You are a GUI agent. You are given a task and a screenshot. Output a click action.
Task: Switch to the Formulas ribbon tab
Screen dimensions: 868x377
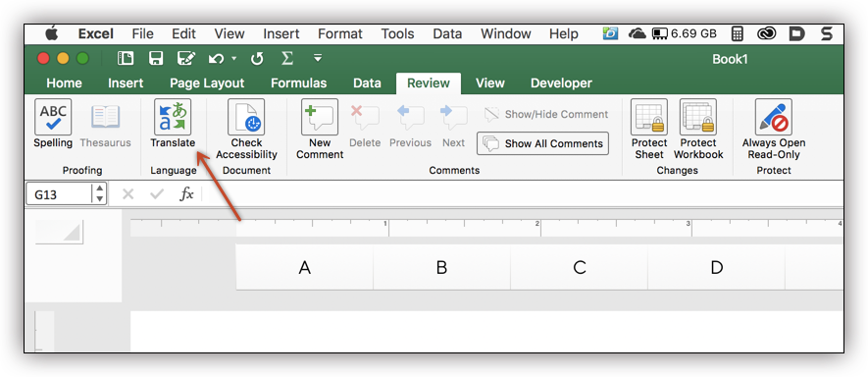coord(298,83)
